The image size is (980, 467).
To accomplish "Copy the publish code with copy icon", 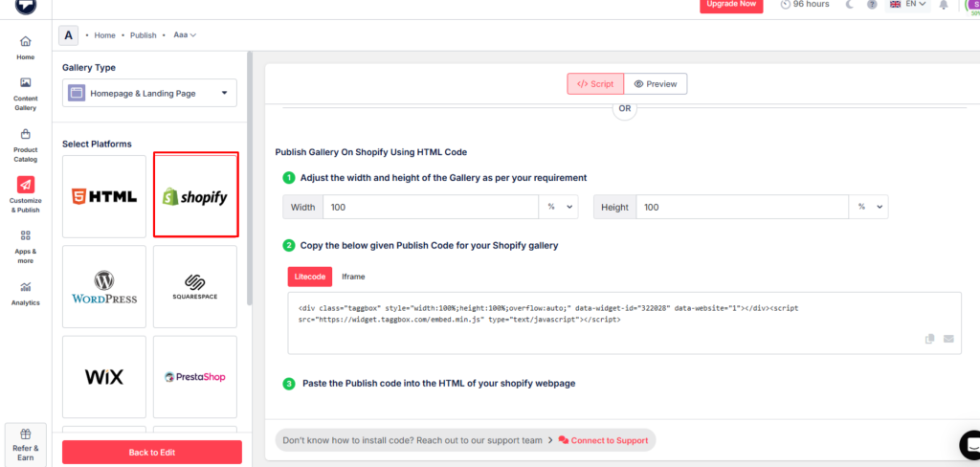I will [x=930, y=339].
